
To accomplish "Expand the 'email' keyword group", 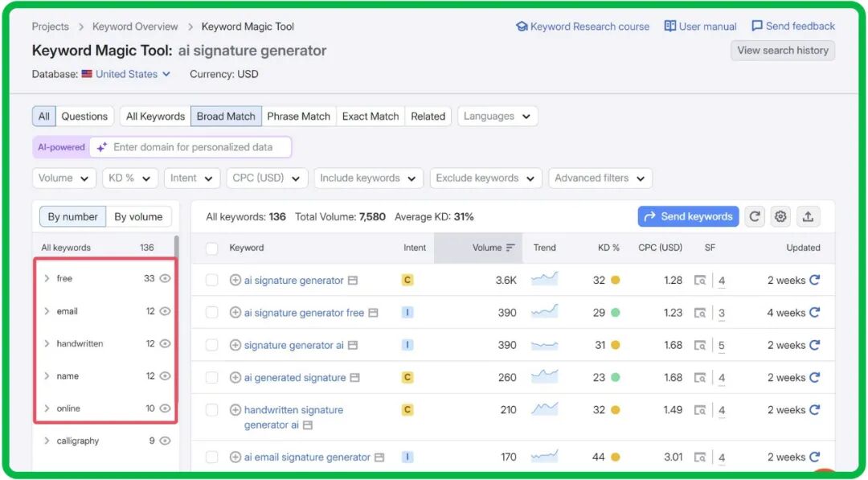I will point(47,311).
